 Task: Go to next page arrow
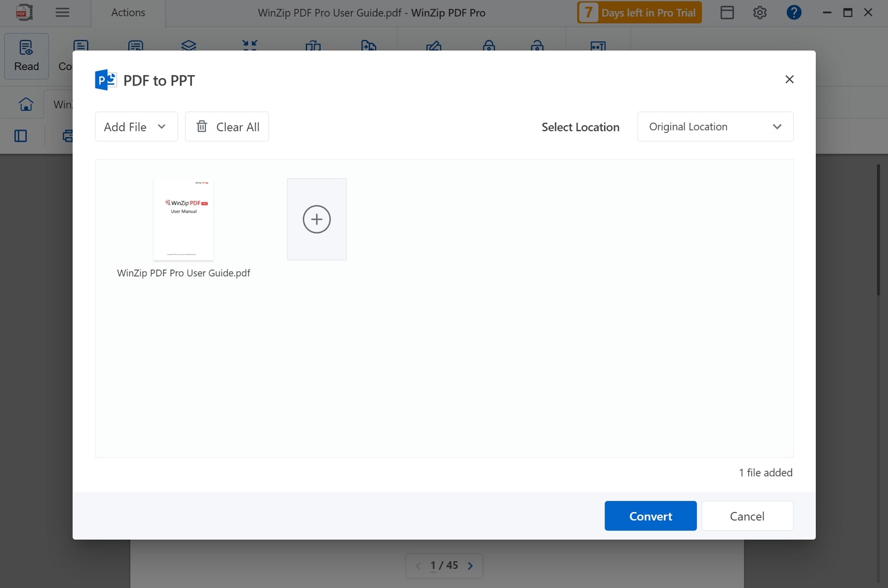tap(470, 566)
